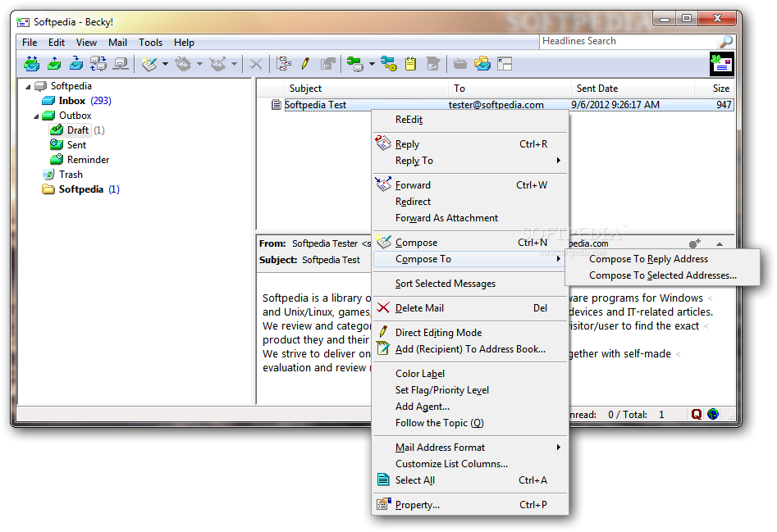Click the window layout toolbar icon
Image resolution: width=777 pixels, height=532 pixels.
505,64
